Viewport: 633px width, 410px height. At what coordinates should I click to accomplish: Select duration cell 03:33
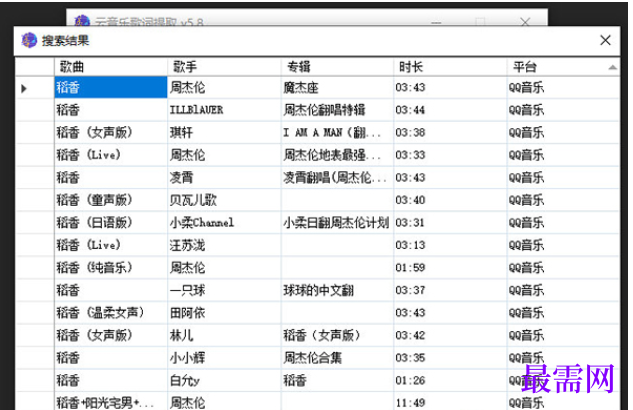click(450, 155)
